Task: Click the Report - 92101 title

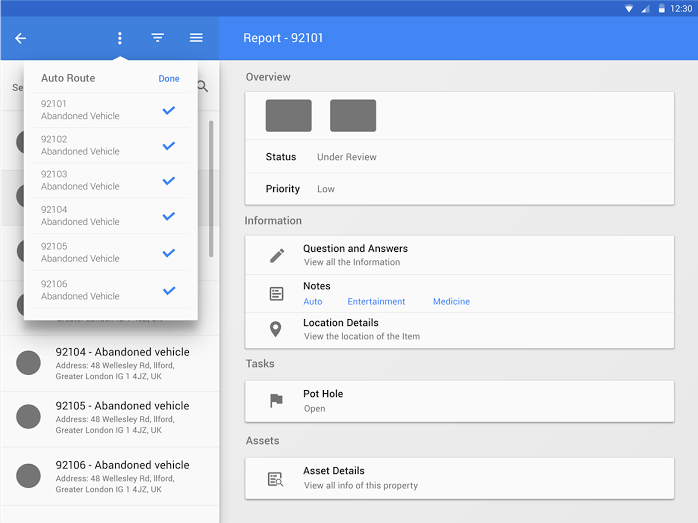Action: coord(283,38)
